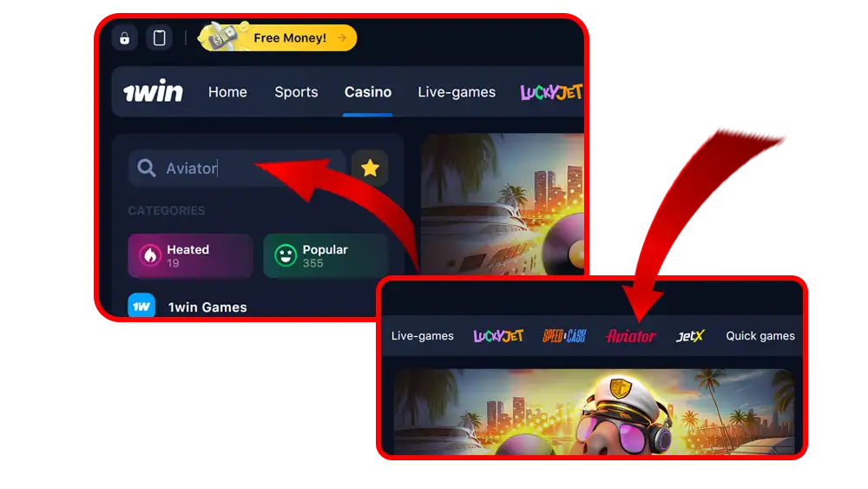
Task: Click the Popular smiley face icon
Action: pyautogui.click(x=286, y=255)
